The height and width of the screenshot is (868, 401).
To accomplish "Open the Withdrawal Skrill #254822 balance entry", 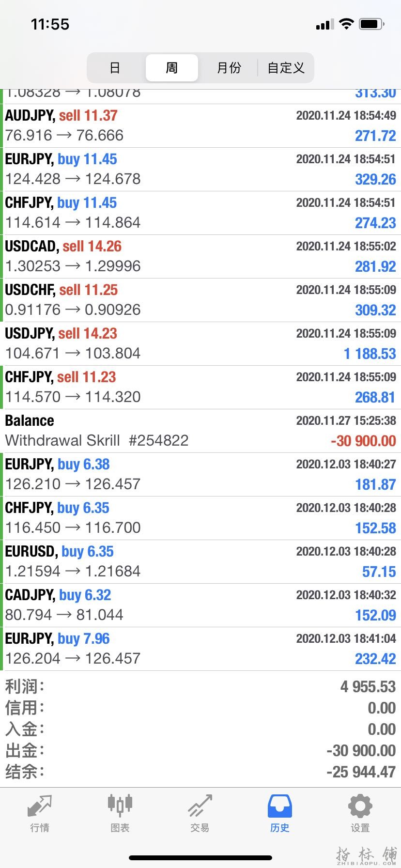I will 200,431.
